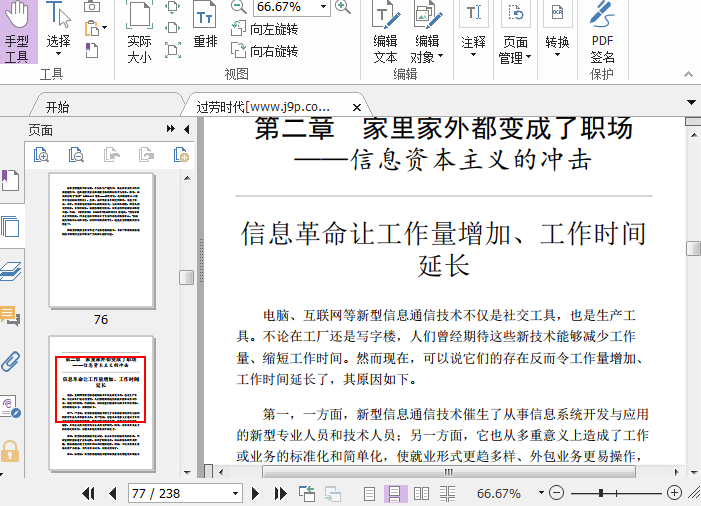This screenshot has width=701, height=506.
Task: Set view to Actual Size (实际大小)
Action: point(139,32)
